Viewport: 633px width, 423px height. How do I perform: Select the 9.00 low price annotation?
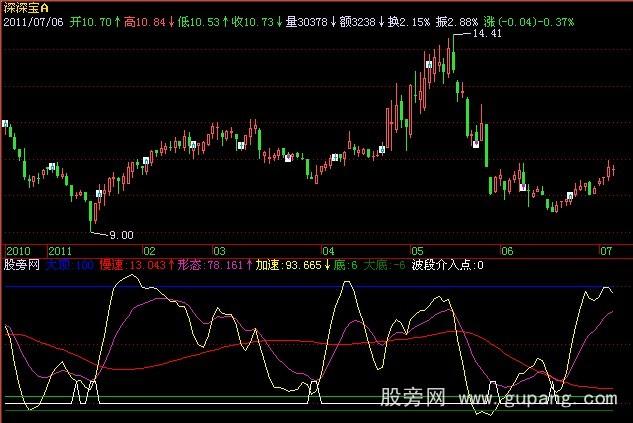coord(120,234)
